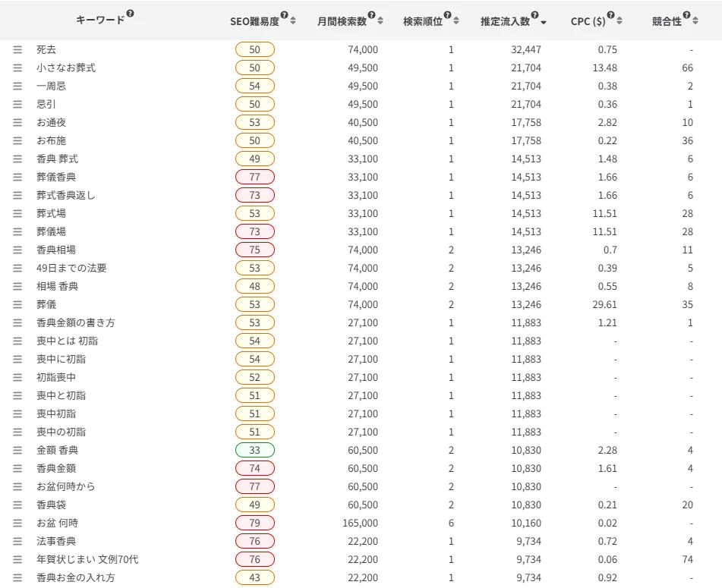Select the keyword 小さなお葬式
Viewport: 722px width, 588px height.
[66, 68]
